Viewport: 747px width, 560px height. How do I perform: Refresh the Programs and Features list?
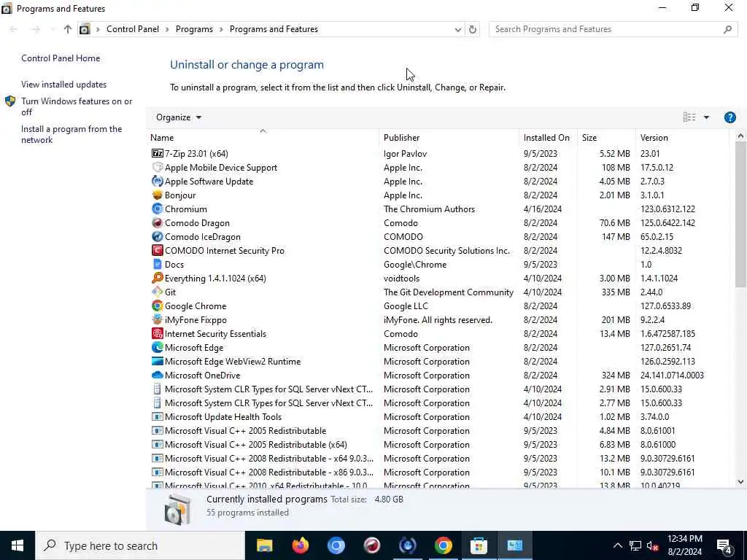pyautogui.click(x=473, y=29)
